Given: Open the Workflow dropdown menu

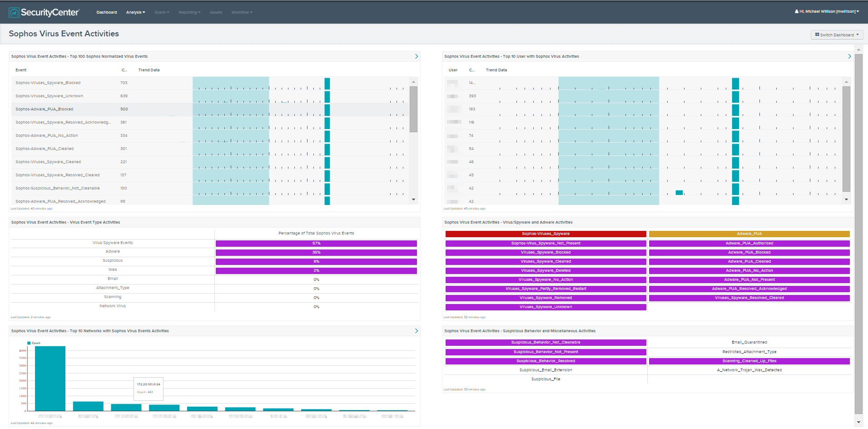Looking at the screenshot, I should [242, 12].
